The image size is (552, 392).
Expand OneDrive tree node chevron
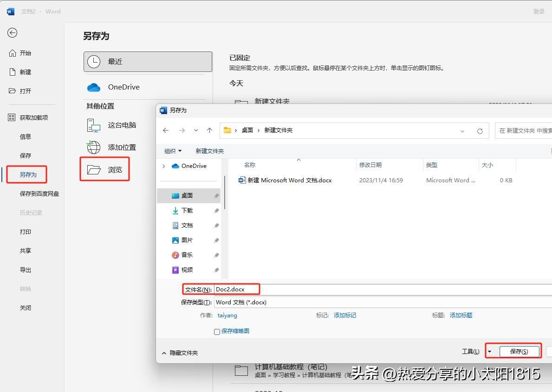164,166
